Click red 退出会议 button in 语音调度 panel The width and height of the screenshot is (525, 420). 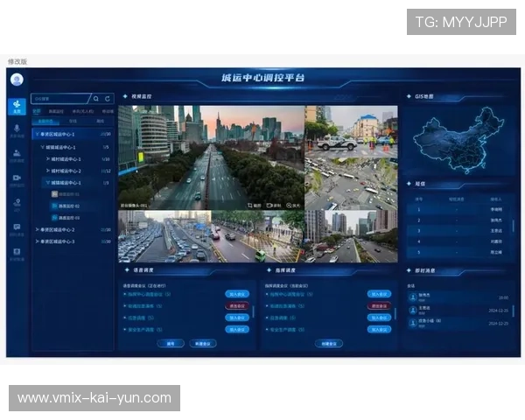tap(237, 305)
